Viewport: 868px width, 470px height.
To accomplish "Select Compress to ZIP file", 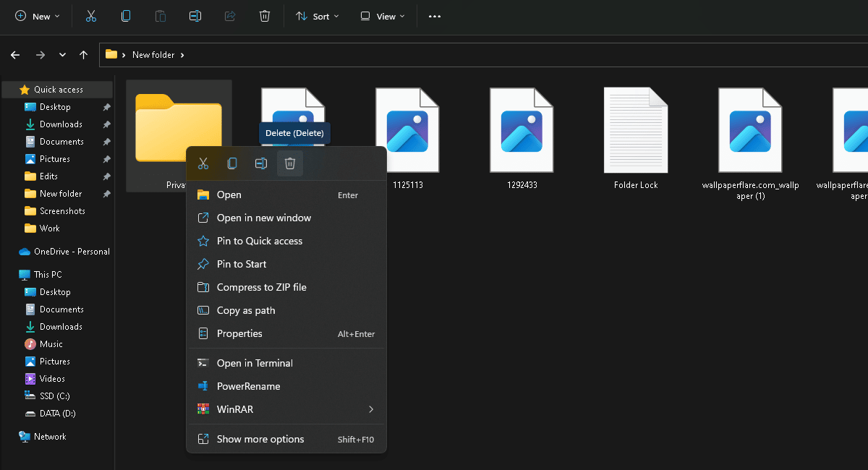I will (261, 287).
